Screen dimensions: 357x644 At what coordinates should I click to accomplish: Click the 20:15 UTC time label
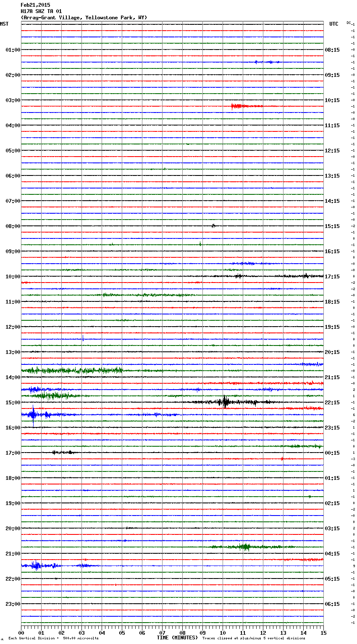pos(332,352)
